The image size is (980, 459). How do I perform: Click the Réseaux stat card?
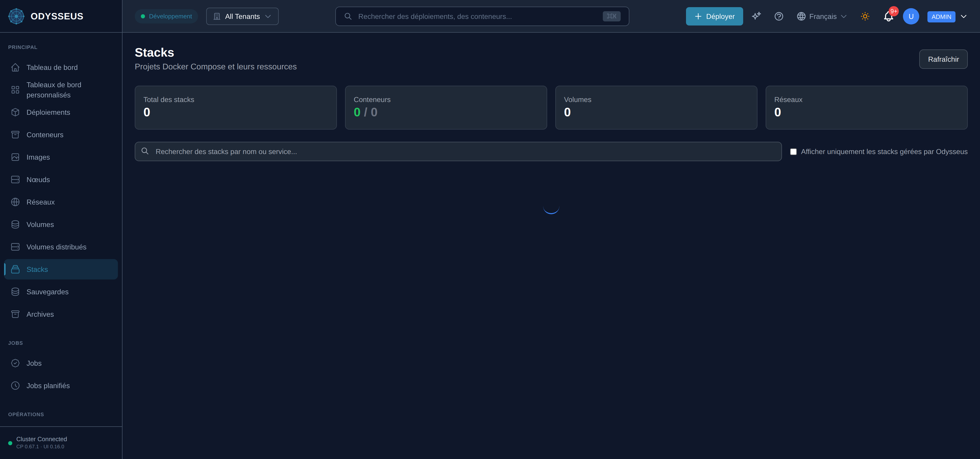(x=866, y=108)
